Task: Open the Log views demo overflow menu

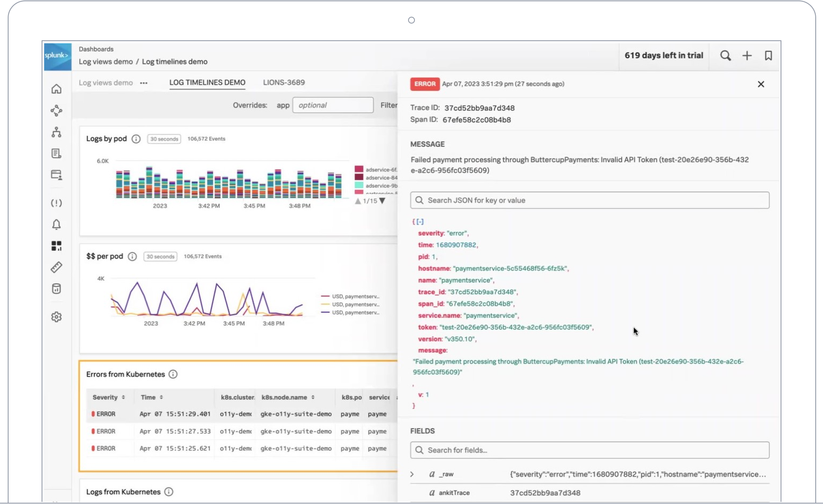Action: pos(143,83)
